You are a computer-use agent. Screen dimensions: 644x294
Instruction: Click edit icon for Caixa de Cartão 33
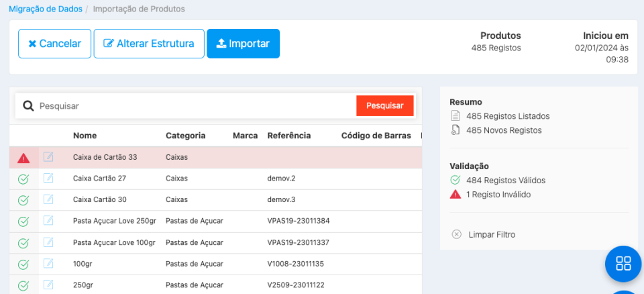(48, 157)
